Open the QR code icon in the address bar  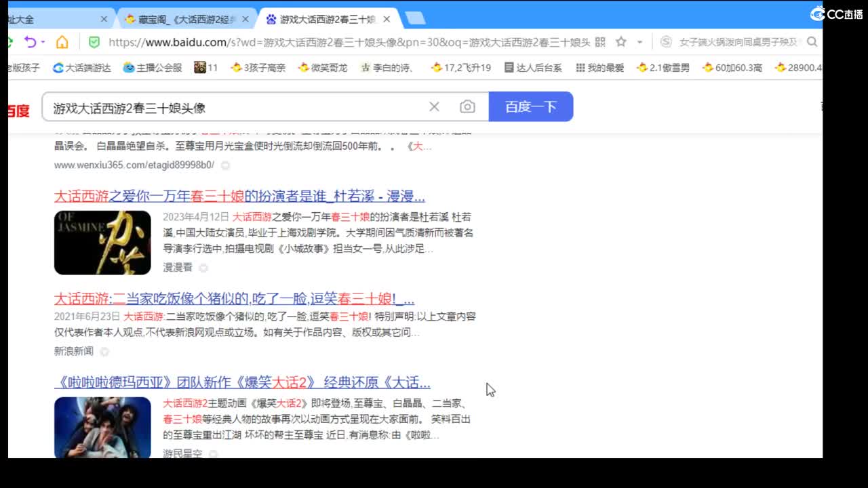[x=599, y=42]
